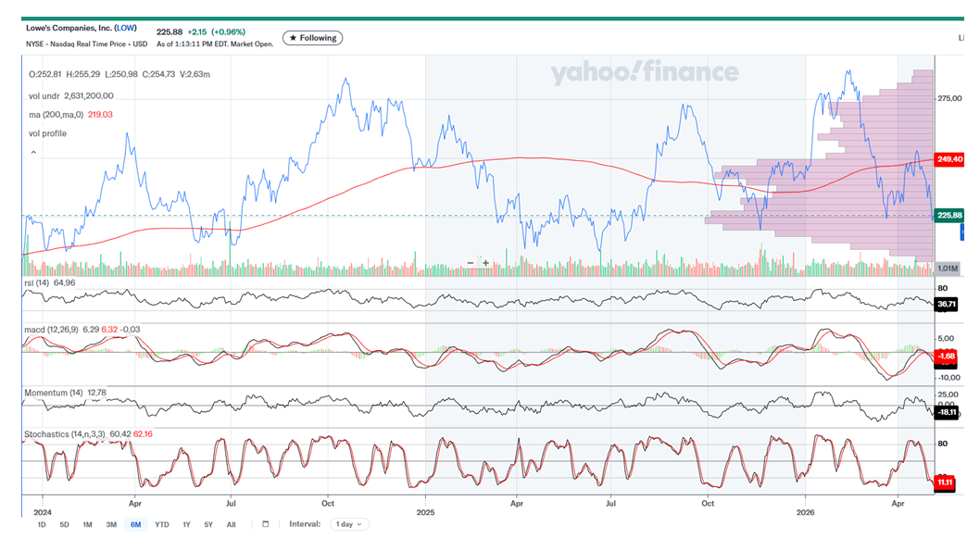Select the 1Y range tab

pos(186,525)
